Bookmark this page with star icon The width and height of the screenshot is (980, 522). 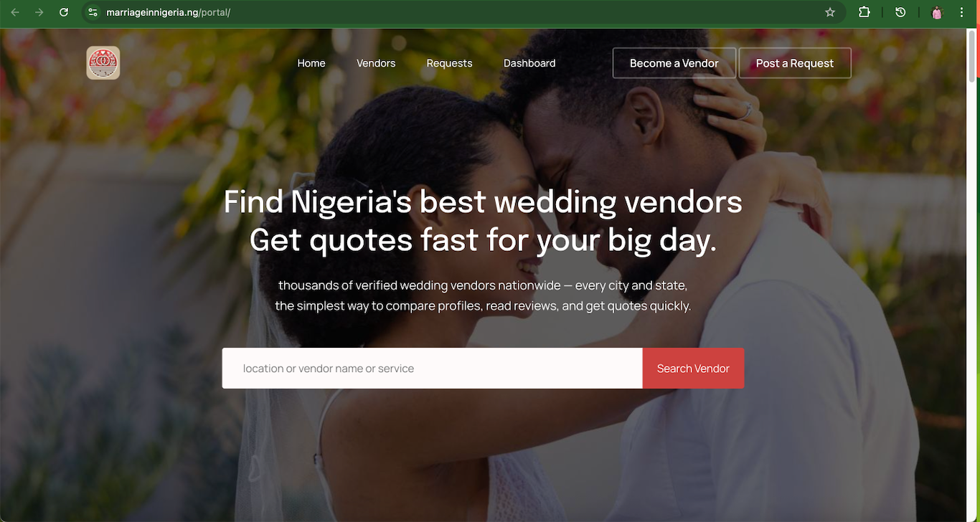[x=830, y=12]
